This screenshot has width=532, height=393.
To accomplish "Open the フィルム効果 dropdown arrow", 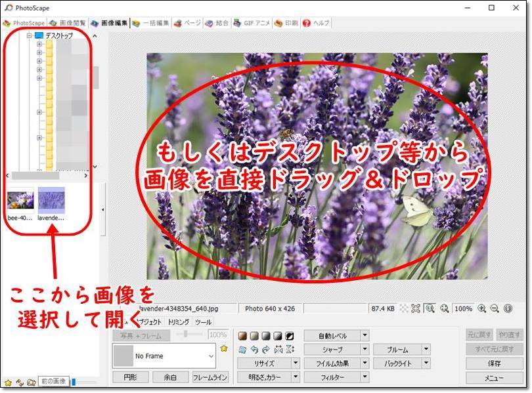I will (365, 363).
